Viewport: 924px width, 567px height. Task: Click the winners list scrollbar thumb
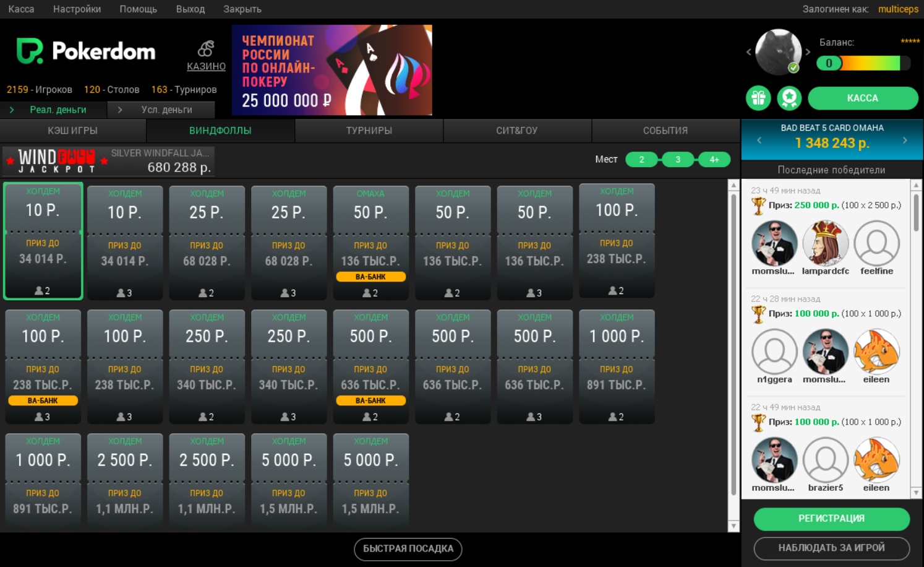coord(916,212)
